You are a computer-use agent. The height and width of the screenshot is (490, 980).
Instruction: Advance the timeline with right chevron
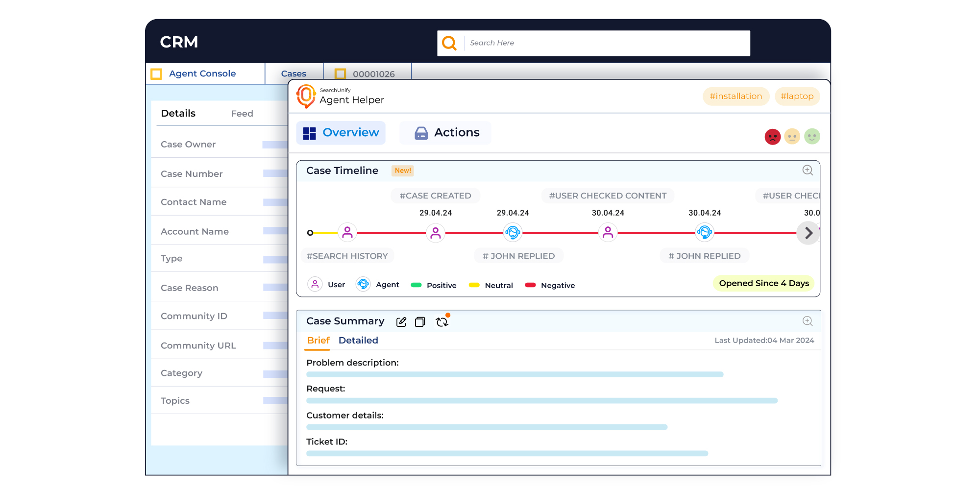pyautogui.click(x=808, y=233)
